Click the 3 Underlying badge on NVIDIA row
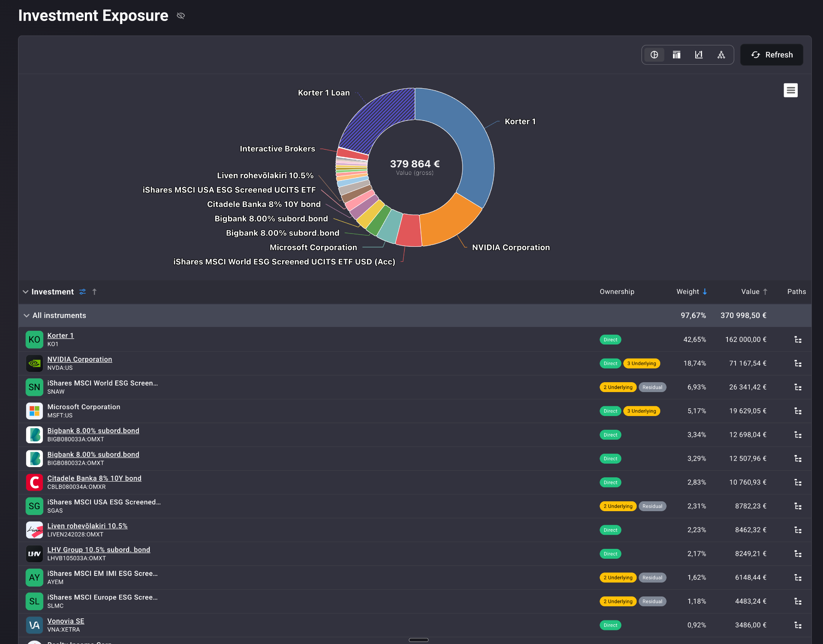 [642, 363]
